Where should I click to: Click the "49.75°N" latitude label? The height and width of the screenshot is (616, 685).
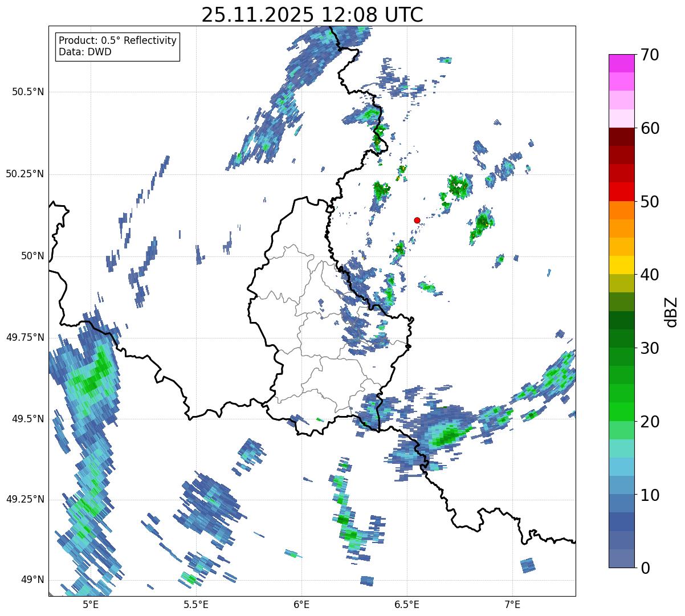pos(25,337)
